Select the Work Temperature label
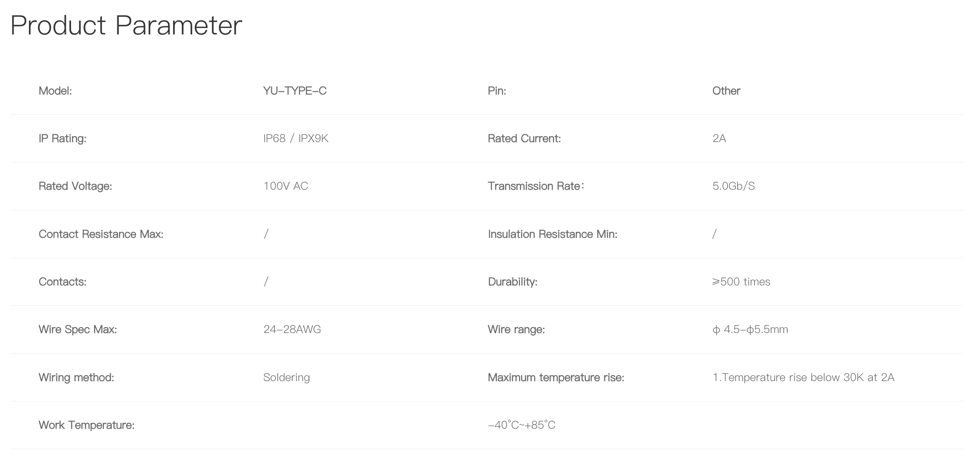This screenshot has width=980, height=461. tap(86, 425)
